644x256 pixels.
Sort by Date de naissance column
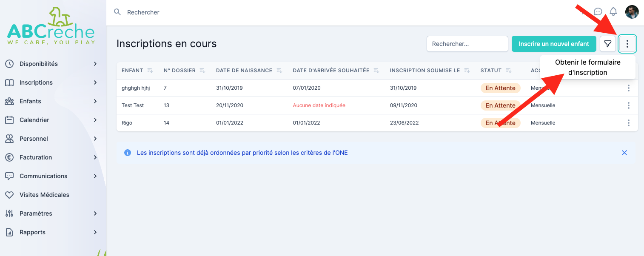coord(279,71)
